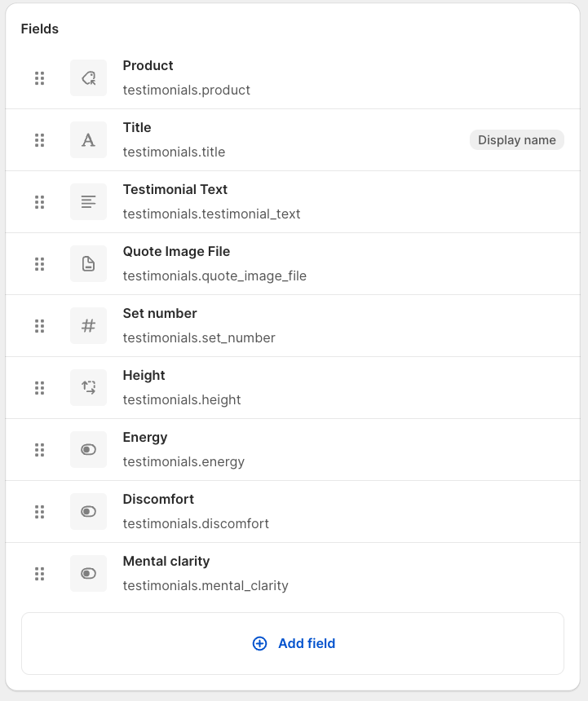Select the Set number field row
The width and height of the screenshot is (588, 701).
[160, 314]
